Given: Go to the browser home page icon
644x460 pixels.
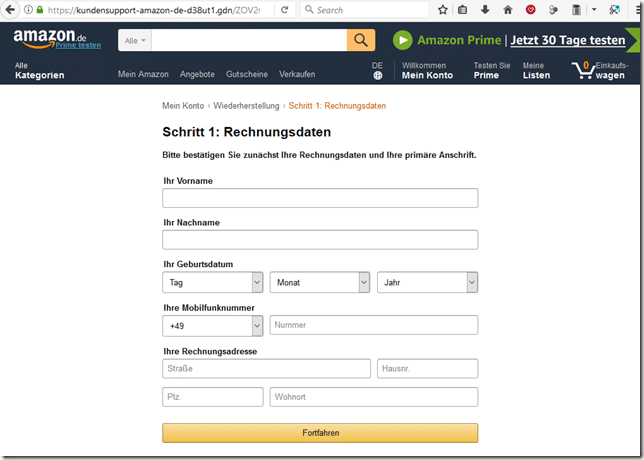Looking at the screenshot, I should click(508, 10).
